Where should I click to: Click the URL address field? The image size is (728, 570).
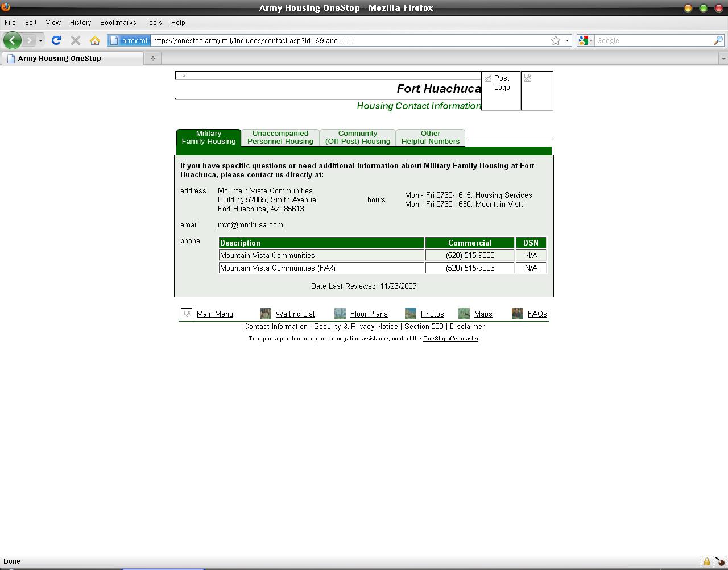(350, 40)
